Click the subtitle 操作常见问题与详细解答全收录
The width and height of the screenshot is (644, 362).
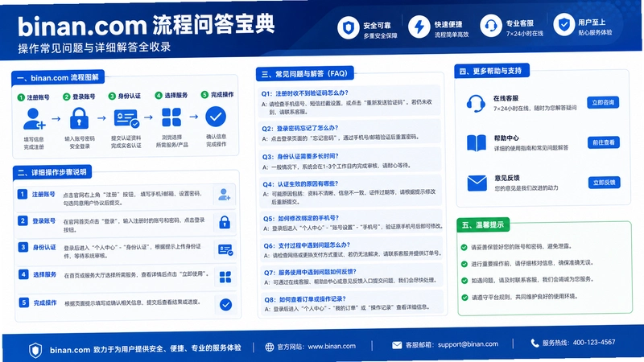pyautogui.click(x=94, y=47)
